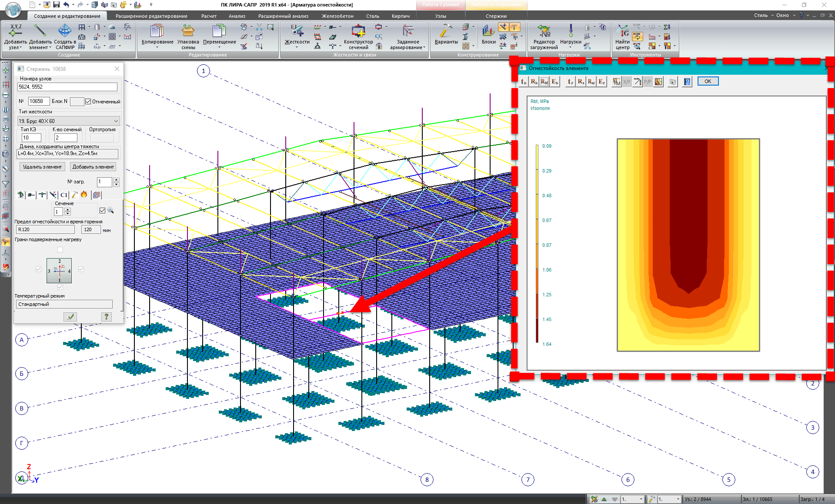Toggle the Отмеченный checkbox
Image resolution: width=835 pixels, height=504 pixels.
[x=88, y=102]
